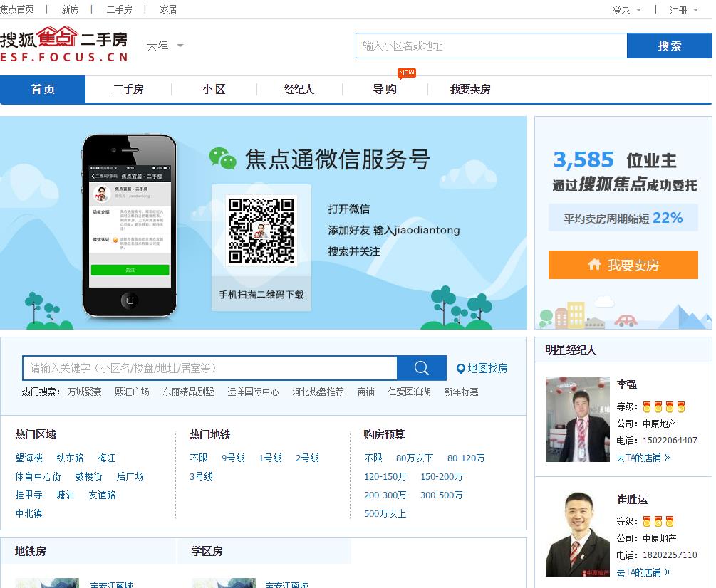Select hot search 商铺
The width and height of the screenshot is (716, 588).
pyautogui.click(x=365, y=392)
